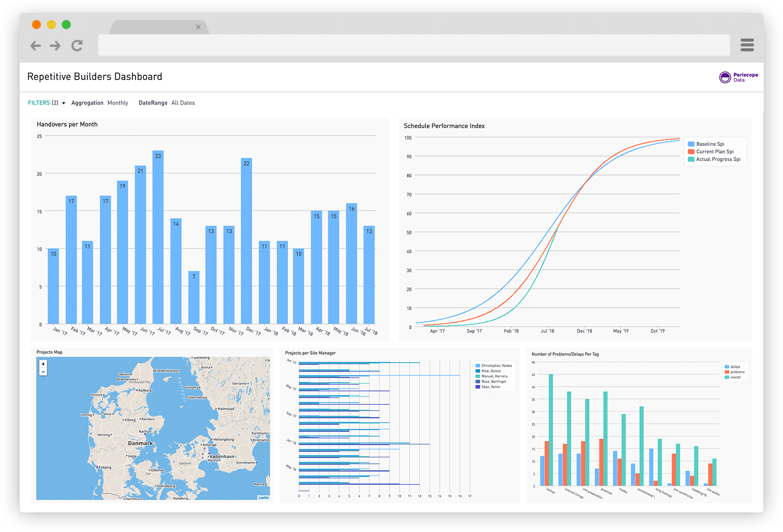Screen dimensions: 783x532
Task: Reload the page with refresh icon
Action: coord(77,45)
